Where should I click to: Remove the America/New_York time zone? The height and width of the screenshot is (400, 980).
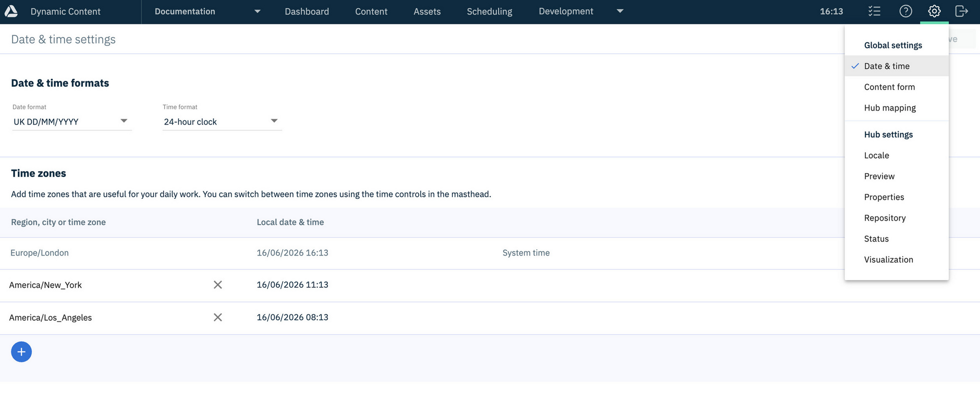[x=218, y=285]
